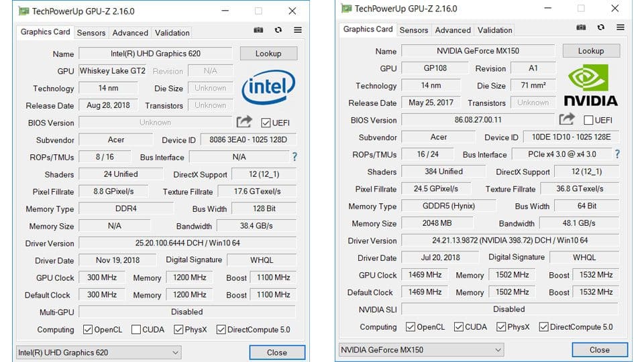Click Release Date field May 25, 2017
This screenshot has height=362, width=644.
pyautogui.click(x=431, y=103)
